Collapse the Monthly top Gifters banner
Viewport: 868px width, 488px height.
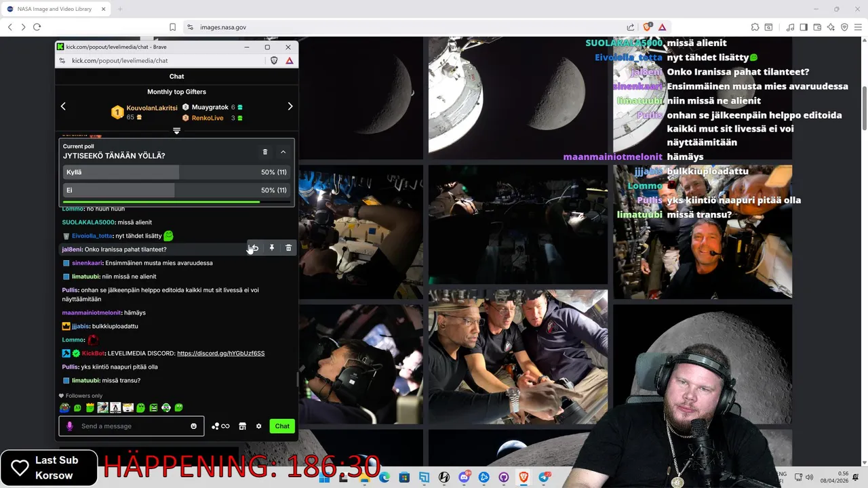[x=176, y=131]
